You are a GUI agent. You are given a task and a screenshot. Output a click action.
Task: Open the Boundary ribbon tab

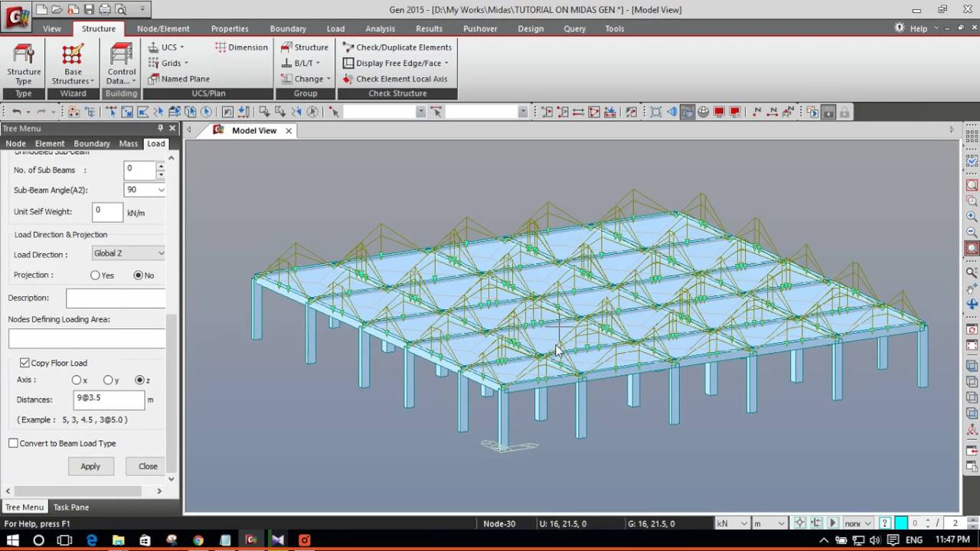coord(288,28)
